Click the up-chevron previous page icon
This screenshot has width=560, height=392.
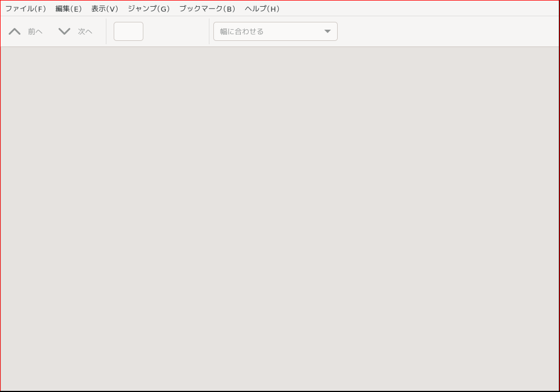pos(15,31)
